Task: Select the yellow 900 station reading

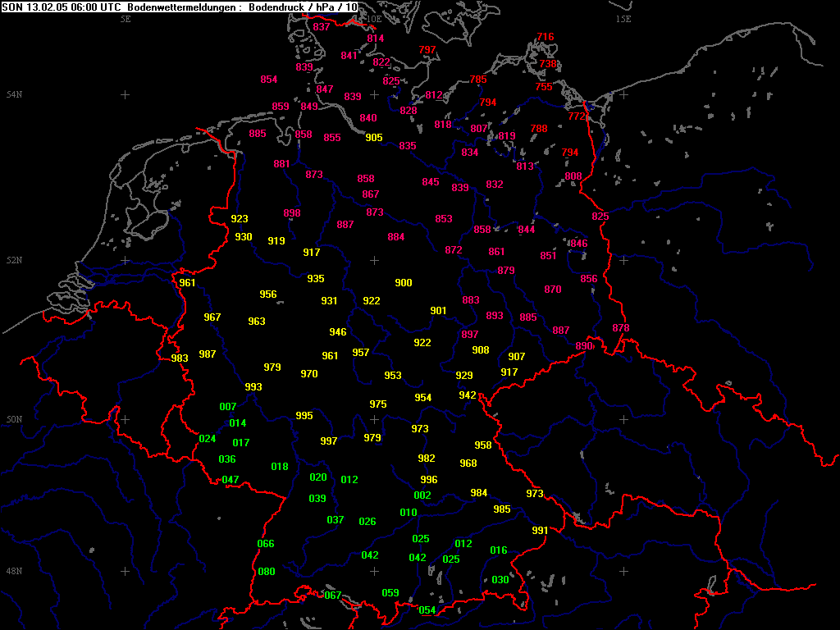Action: pos(404,283)
